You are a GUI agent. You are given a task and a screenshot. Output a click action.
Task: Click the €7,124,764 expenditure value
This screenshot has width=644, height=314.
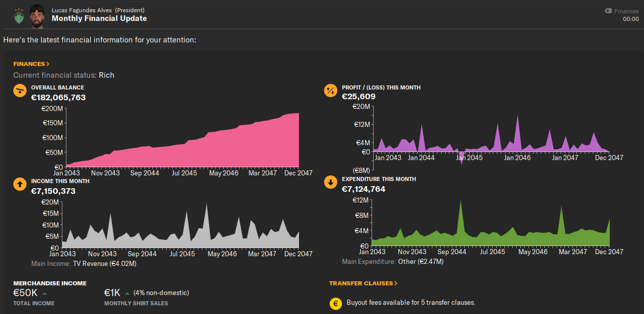click(x=363, y=189)
